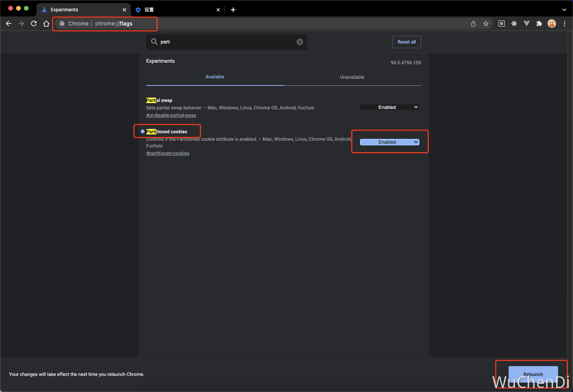Clear the flags search text
This screenshot has height=392, width=573.
point(300,42)
